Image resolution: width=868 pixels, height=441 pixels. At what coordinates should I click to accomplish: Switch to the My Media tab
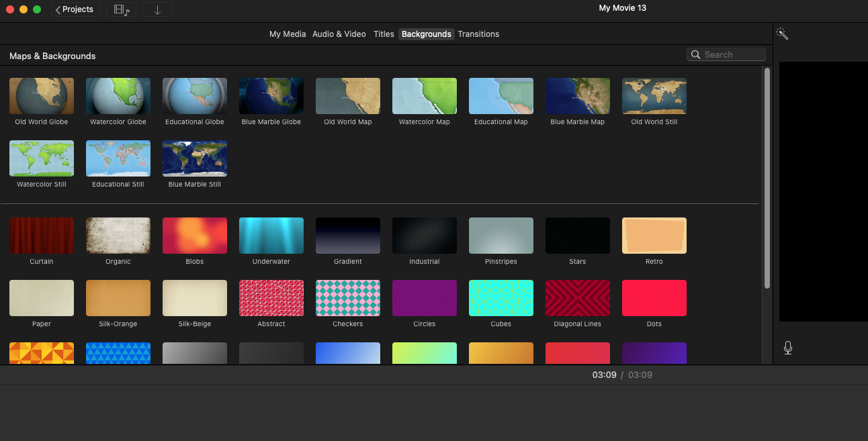pyautogui.click(x=287, y=34)
